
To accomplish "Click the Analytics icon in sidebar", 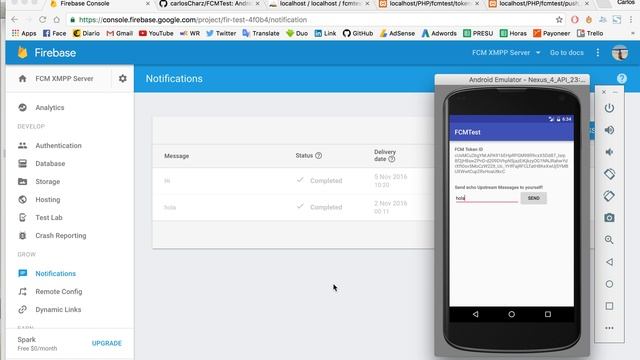I will point(22,107).
